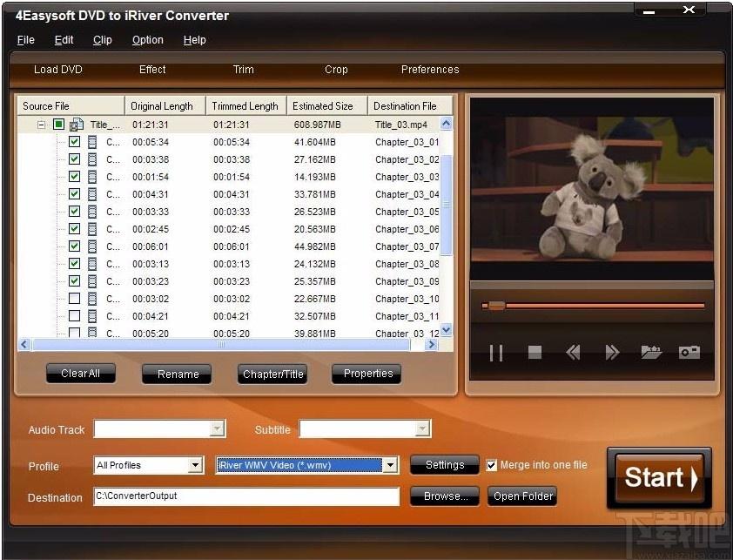Skip forward in the preview
The height and width of the screenshot is (560, 733).
pos(612,352)
